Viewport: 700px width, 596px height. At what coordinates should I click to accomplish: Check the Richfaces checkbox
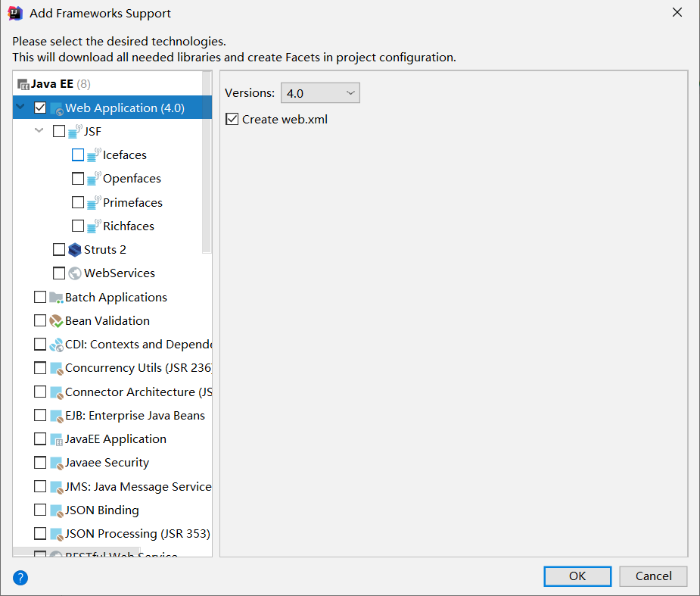[78, 226]
